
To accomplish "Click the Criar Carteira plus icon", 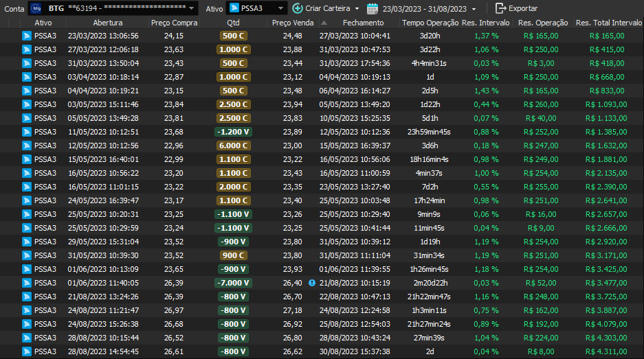I will (297, 8).
